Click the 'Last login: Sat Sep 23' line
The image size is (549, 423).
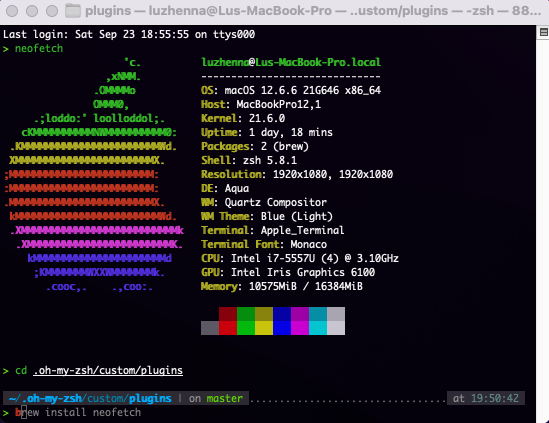(x=129, y=34)
